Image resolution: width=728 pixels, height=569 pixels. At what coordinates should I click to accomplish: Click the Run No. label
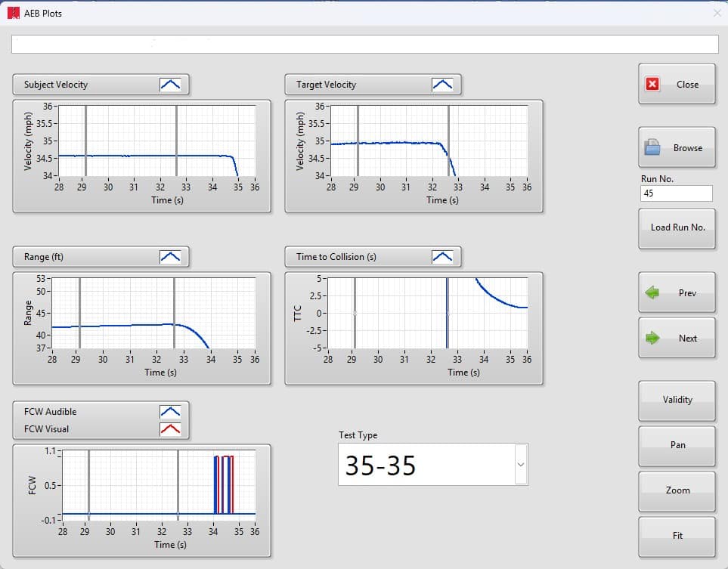(657, 178)
